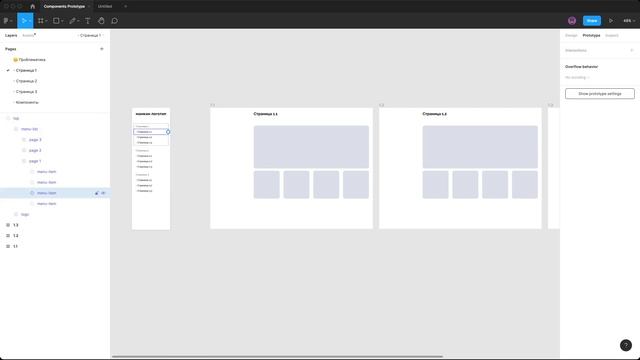The height and width of the screenshot is (360, 640).
Task: Select the page 3 layer
Action: point(35,140)
